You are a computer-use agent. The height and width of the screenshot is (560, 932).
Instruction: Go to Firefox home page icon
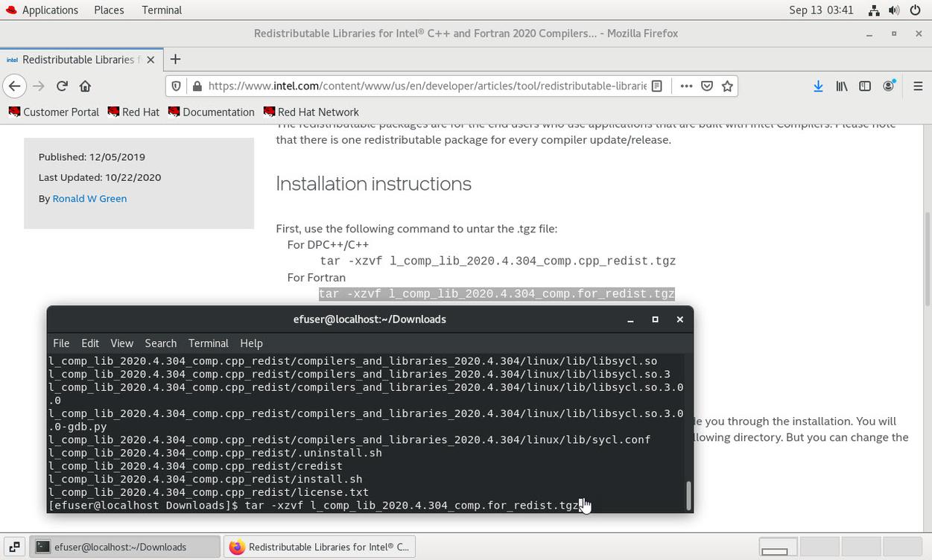click(85, 86)
